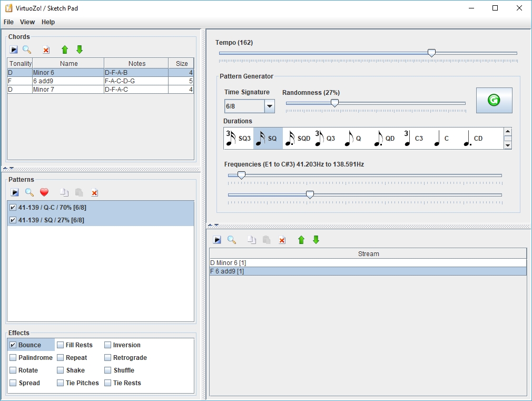Click the Tempo slider handle
The image size is (532, 401).
point(431,53)
